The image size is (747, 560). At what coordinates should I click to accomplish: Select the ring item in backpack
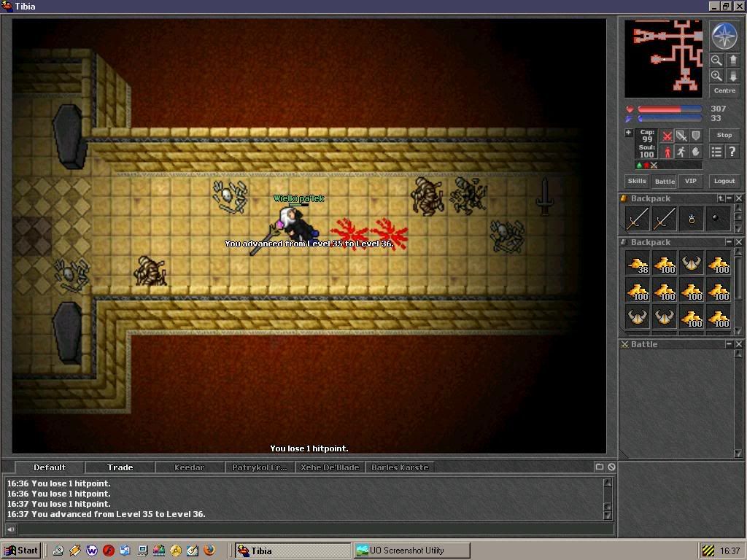coord(692,219)
